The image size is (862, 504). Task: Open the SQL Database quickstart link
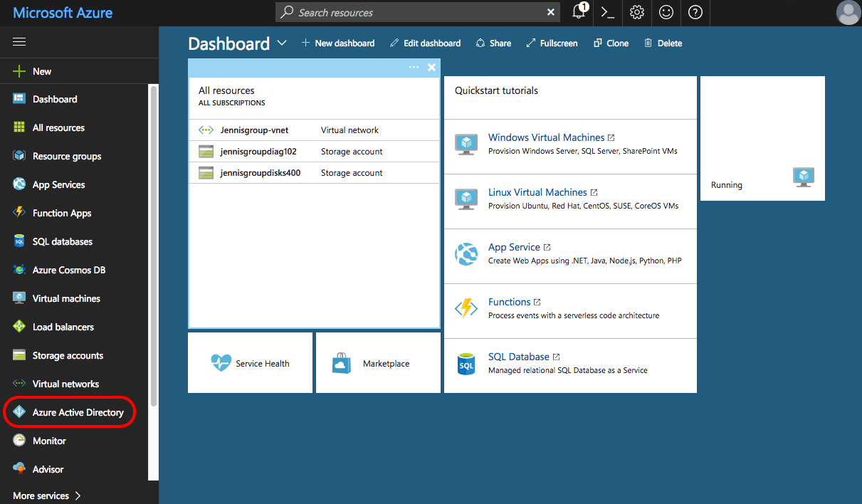pyautogui.click(x=519, y=357)
